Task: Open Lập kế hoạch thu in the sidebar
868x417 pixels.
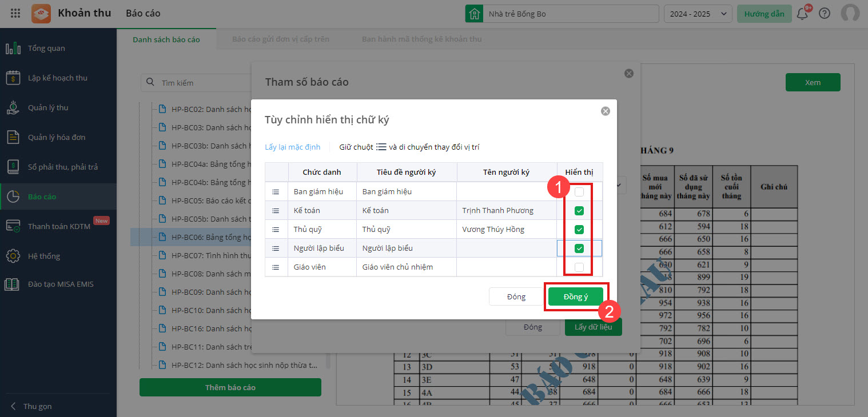Action: pyautogui.click(x=58, y=78)
